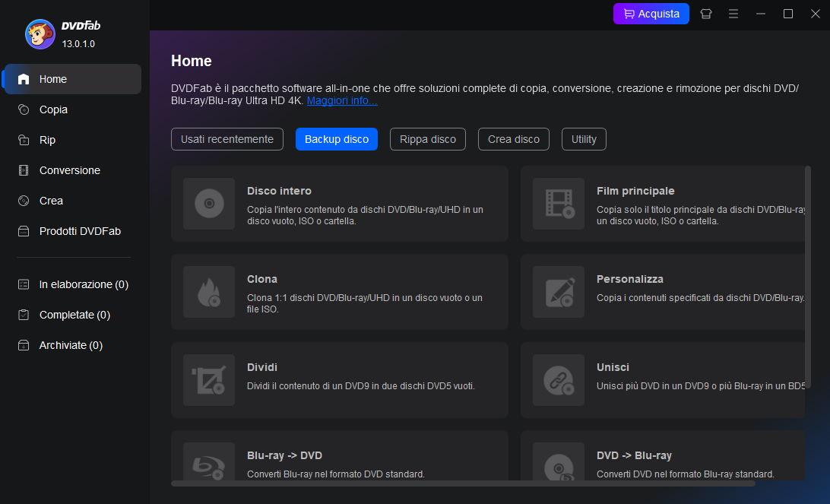The width and height of the screenshot is (830, 504).
Task: Click the horizontal scrollbar below the cards
Action: click(463, 483)
